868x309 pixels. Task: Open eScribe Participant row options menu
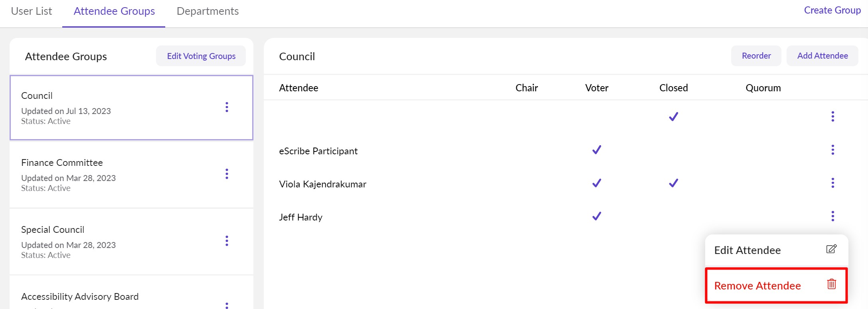coord(832,150)
